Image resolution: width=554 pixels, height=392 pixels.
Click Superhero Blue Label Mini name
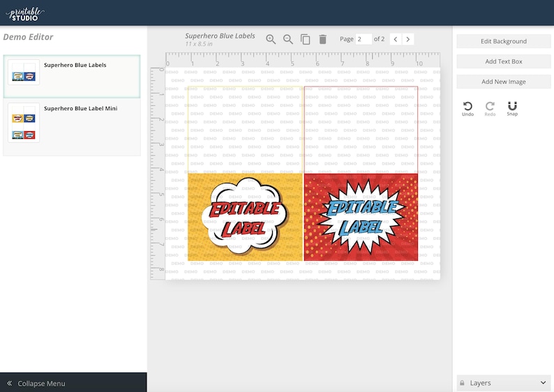click(x=80, y=108)
